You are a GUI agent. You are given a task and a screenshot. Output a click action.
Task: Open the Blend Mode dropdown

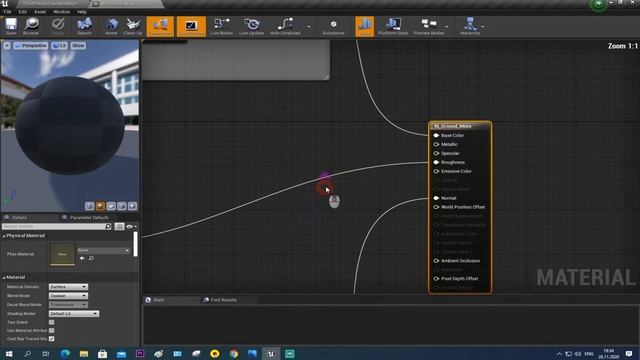coord(68,296)
